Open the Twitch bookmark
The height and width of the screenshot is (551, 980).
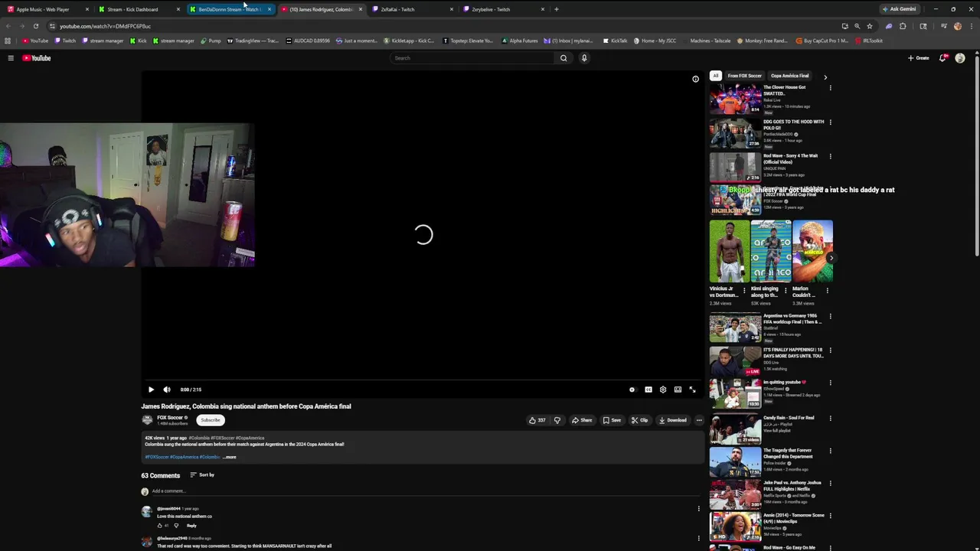click(x=64, y=41)
